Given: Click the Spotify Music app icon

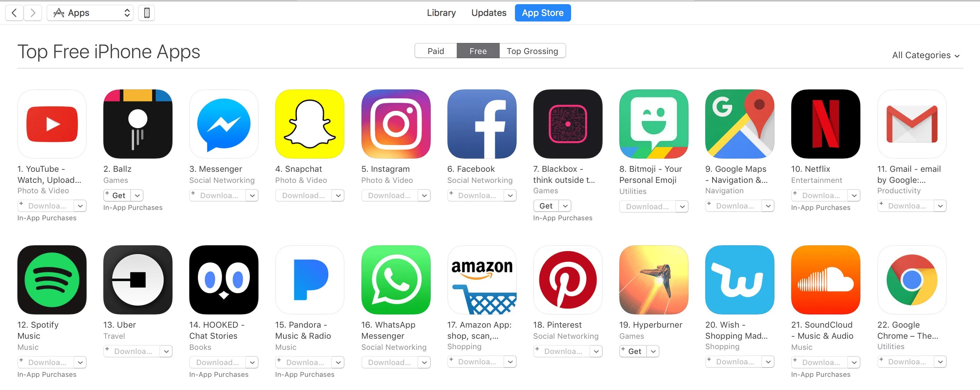Looking at the screenshot, I should pyautogui.click(x=52, y=280).
